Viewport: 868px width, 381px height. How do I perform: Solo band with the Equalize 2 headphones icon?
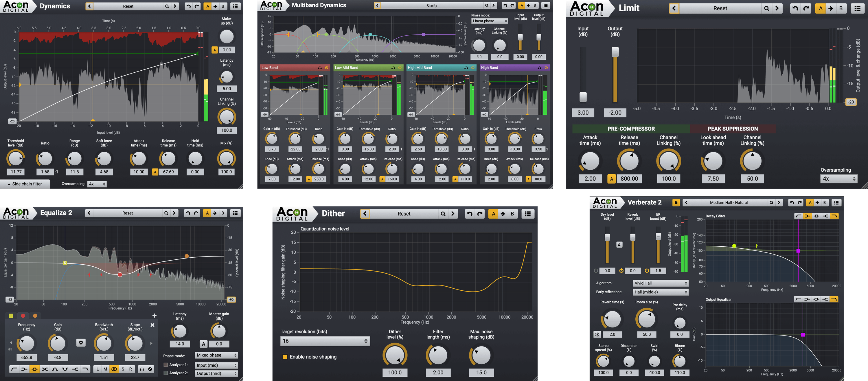pyautogui.click(x=142, y=369)
